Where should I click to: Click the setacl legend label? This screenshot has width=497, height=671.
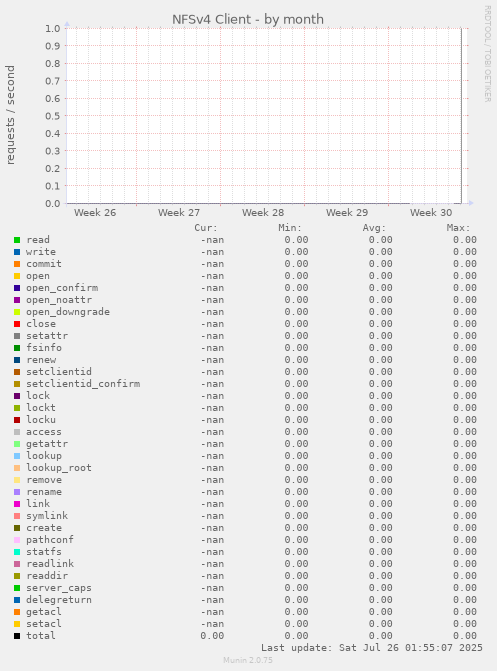coord(44,624)
